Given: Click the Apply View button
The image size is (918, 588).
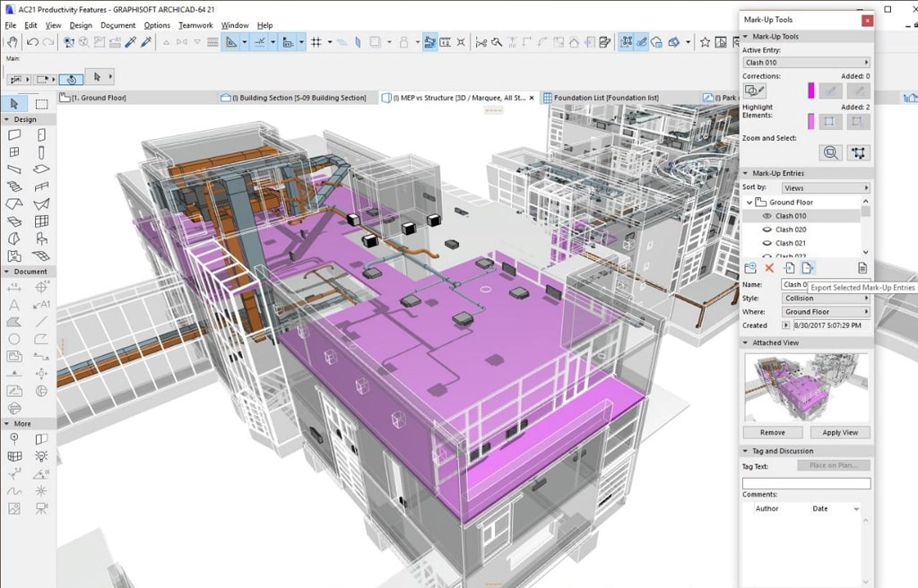Looking at the screenshot, I should (x=840, y=432).
